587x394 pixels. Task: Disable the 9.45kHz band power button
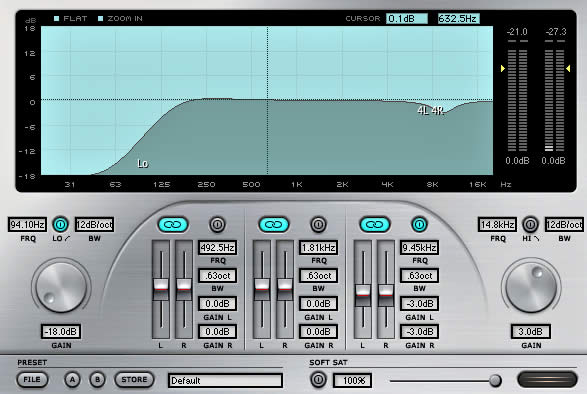point(419,225)
